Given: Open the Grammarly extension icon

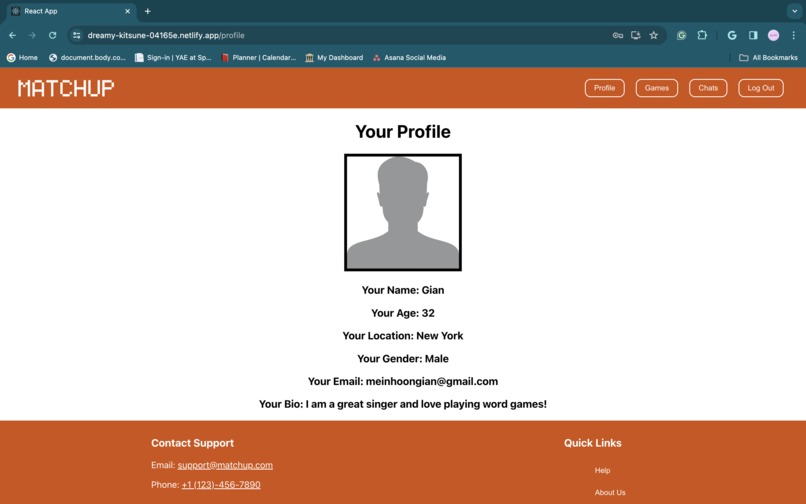Looking at the screenshot, I should tap(682, 35).
